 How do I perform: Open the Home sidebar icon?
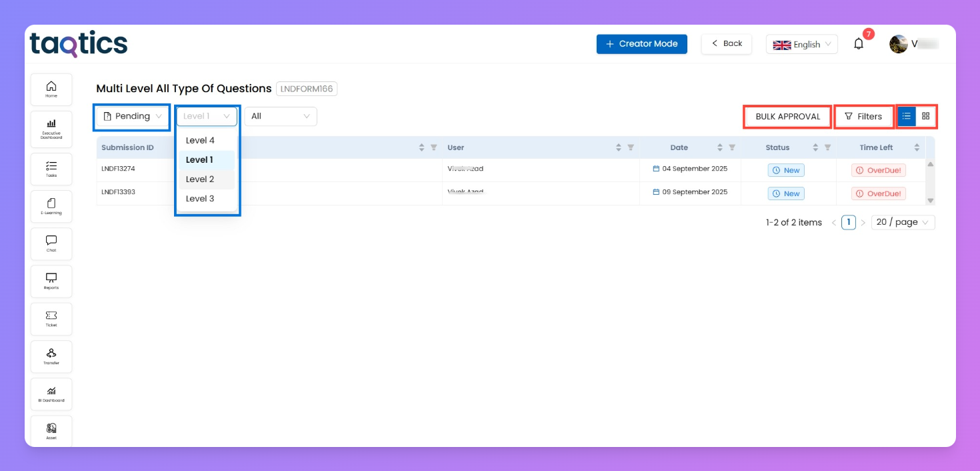[51, 89]
